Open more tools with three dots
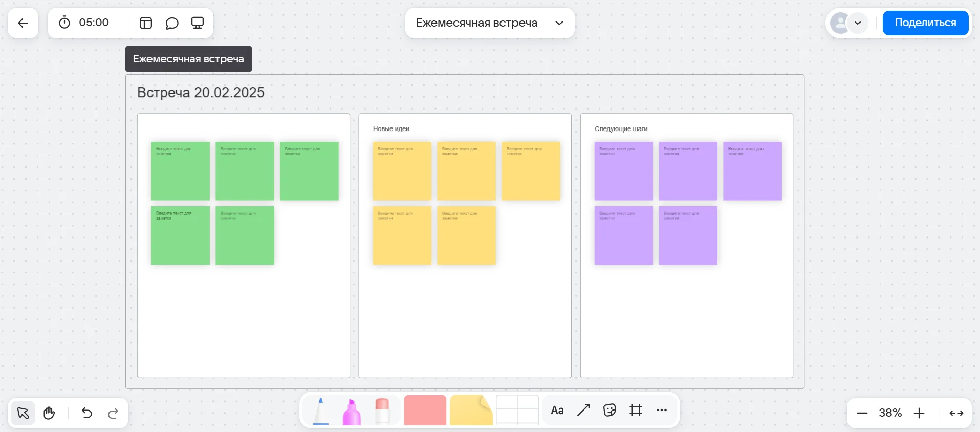Screen dimensions: 980x432 coord(662,410)
